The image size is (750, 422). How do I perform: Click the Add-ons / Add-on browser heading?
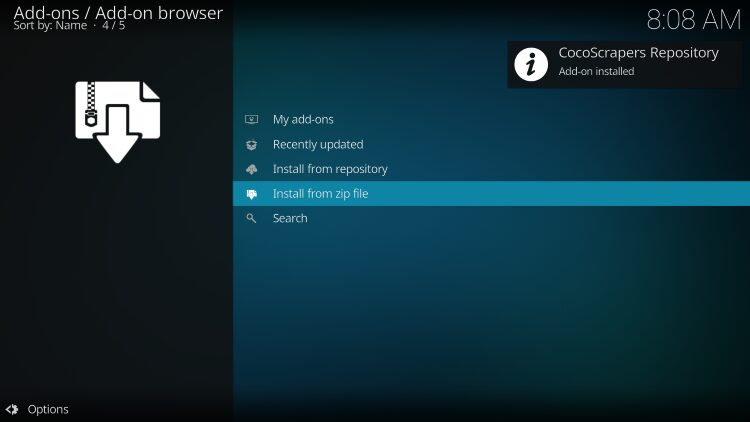click(x=118, y=12)
